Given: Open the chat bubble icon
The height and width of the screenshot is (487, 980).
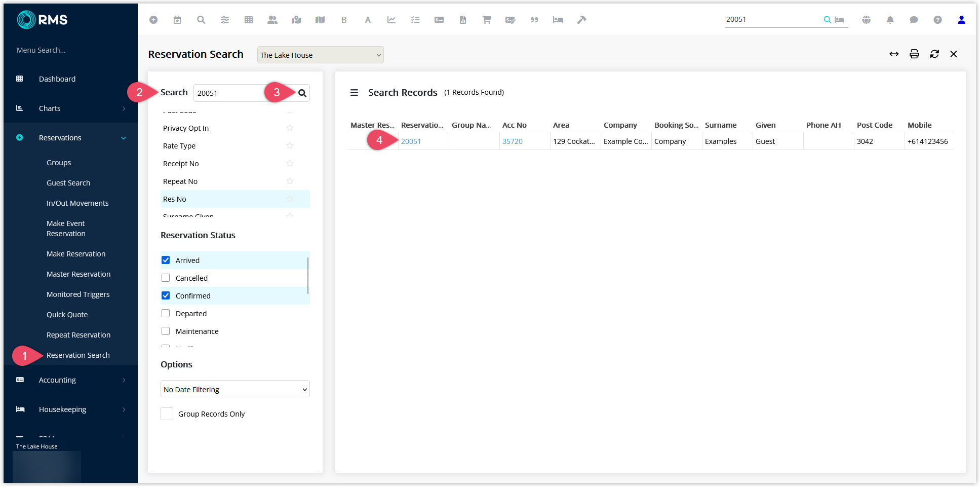Looking at the screenshot, I should [914, 20].
